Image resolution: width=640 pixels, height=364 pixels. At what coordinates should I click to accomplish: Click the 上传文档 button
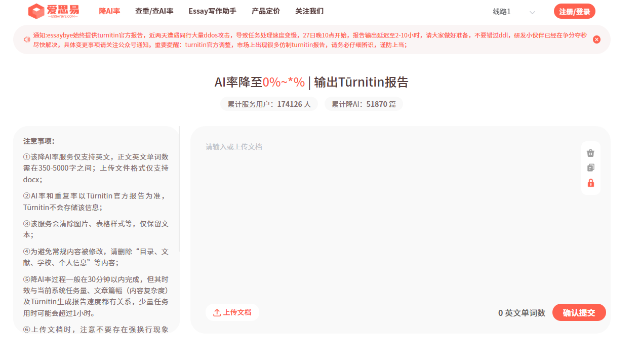[x=232, y=312]
